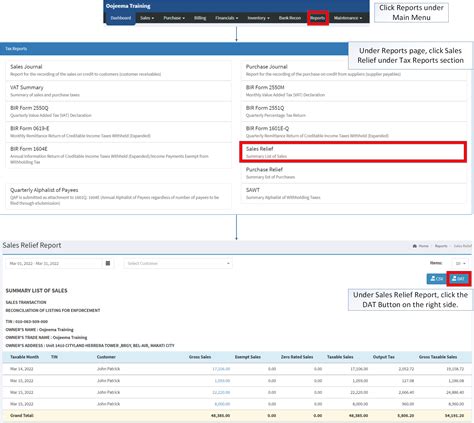The width and height of the screenshot is (474, 423).
Task: Click the Gross Sales column header
Action: coord(200,357)
